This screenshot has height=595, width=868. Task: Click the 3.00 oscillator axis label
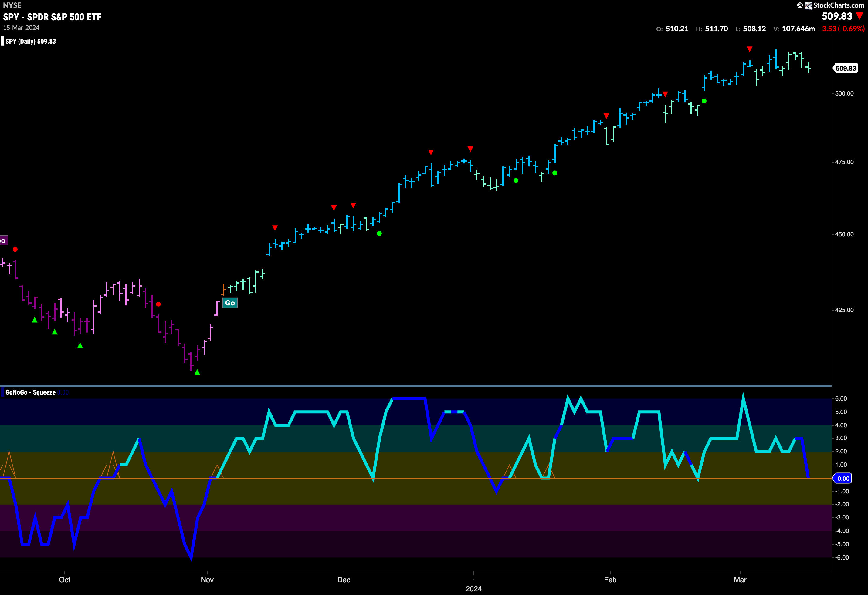[x=841, y=438]
